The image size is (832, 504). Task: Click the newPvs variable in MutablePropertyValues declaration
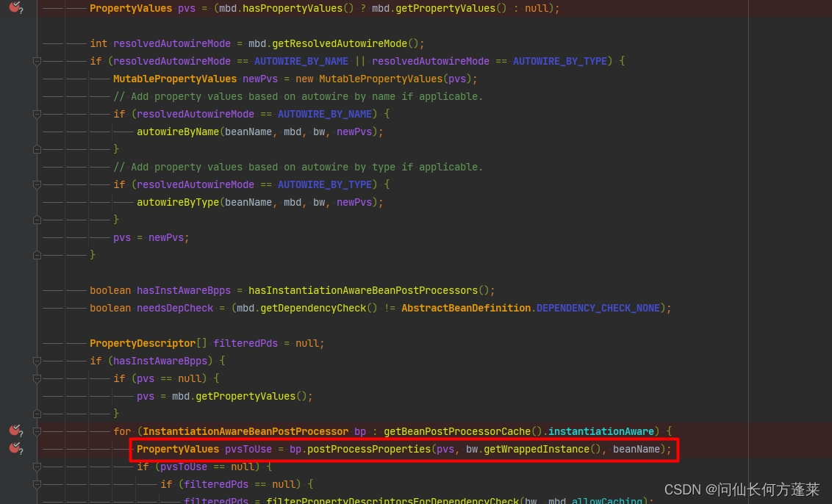click(260, 79)
